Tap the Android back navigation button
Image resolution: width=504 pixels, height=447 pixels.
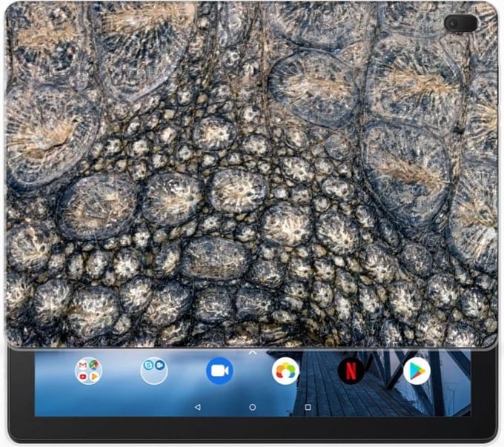[198, 407]
